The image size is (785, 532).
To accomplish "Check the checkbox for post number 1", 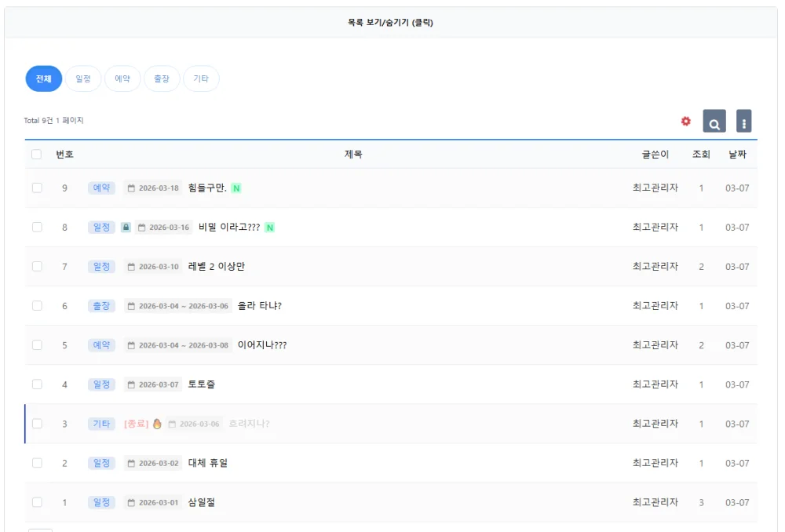I will coord(37,502).
